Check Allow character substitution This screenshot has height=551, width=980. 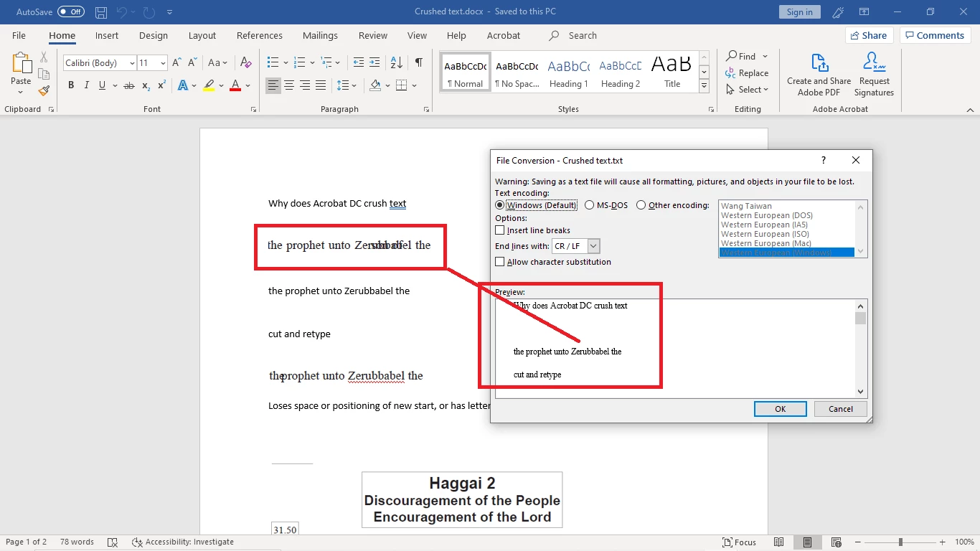500,262
